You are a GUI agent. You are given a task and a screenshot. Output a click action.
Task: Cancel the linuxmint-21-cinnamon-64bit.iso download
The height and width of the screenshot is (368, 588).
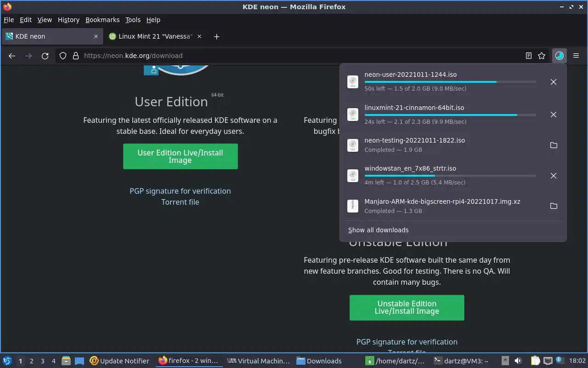pos(554,115)
